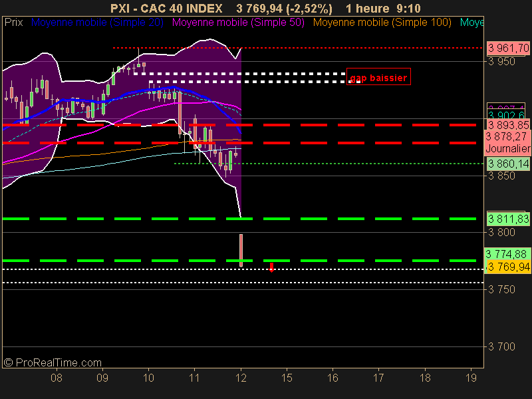Click date '08' on the time axis

click(57, 378)
